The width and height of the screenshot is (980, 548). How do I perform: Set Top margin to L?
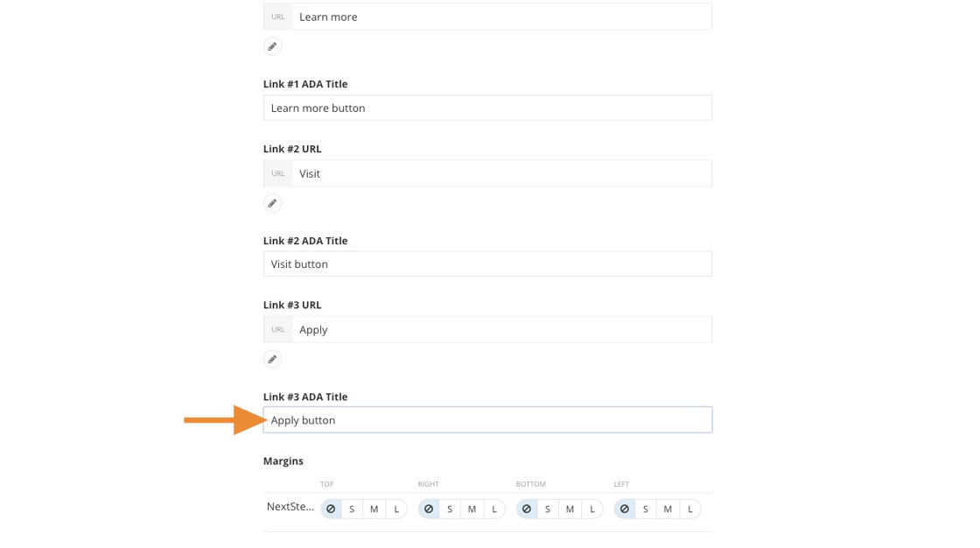click(x=396, y=509)
